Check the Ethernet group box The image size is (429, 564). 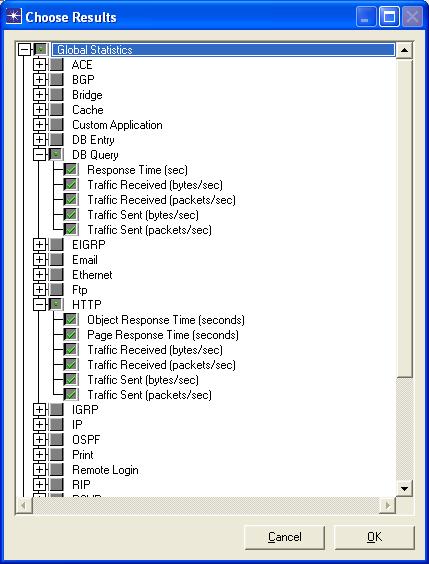coord(56,275)
